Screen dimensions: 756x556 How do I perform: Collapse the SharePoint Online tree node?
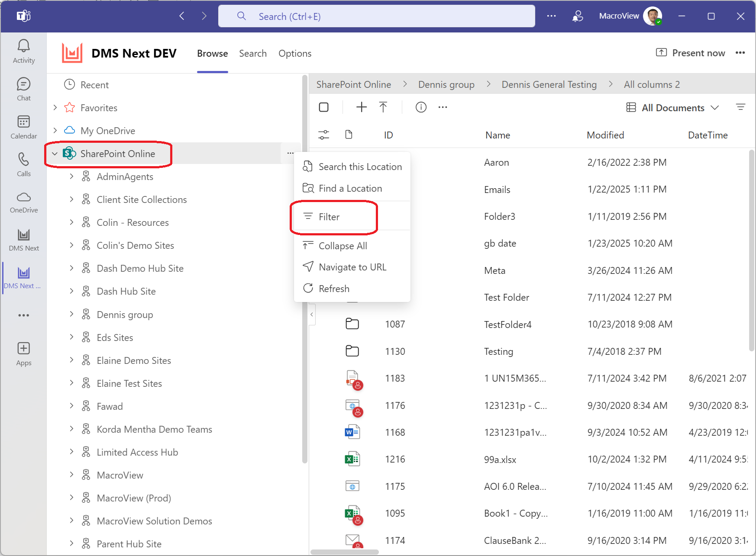(x=55, y=154)
